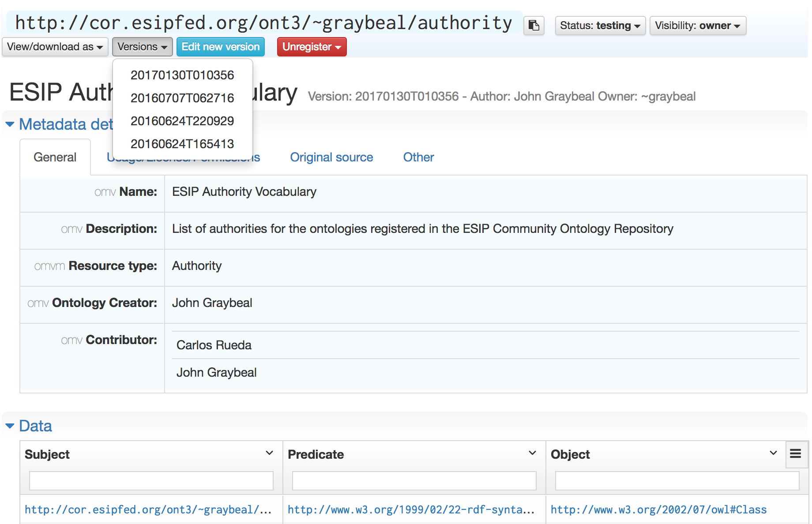This screenshot has width=812, height=524.
Task: Open the rdf-syntax predicate link
Action: [411, 510]
